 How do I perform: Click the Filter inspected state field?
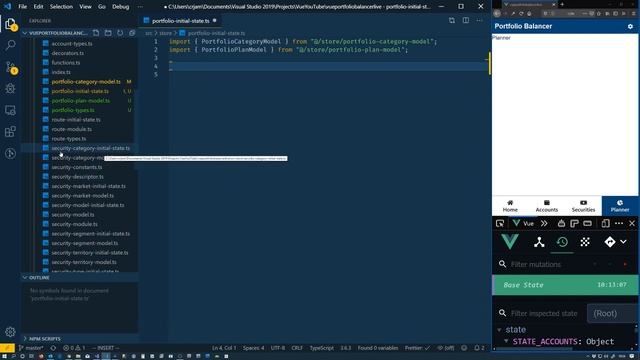pyautogui.click(x=544, y=313)
